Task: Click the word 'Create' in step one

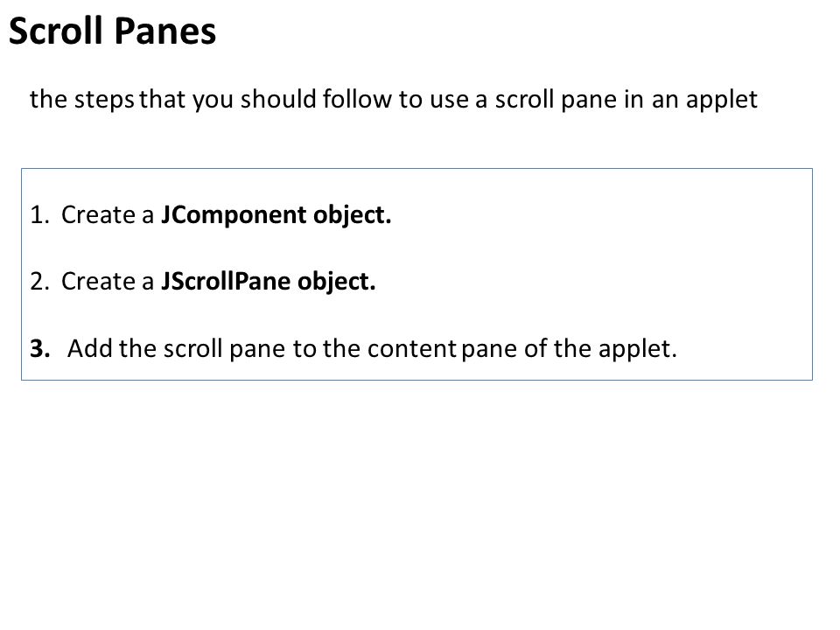Action: coord(98,215)
